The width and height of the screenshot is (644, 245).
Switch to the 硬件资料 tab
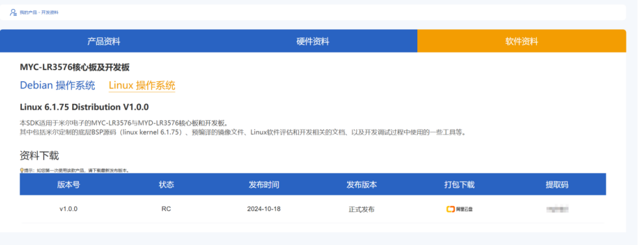coord(313,41)
